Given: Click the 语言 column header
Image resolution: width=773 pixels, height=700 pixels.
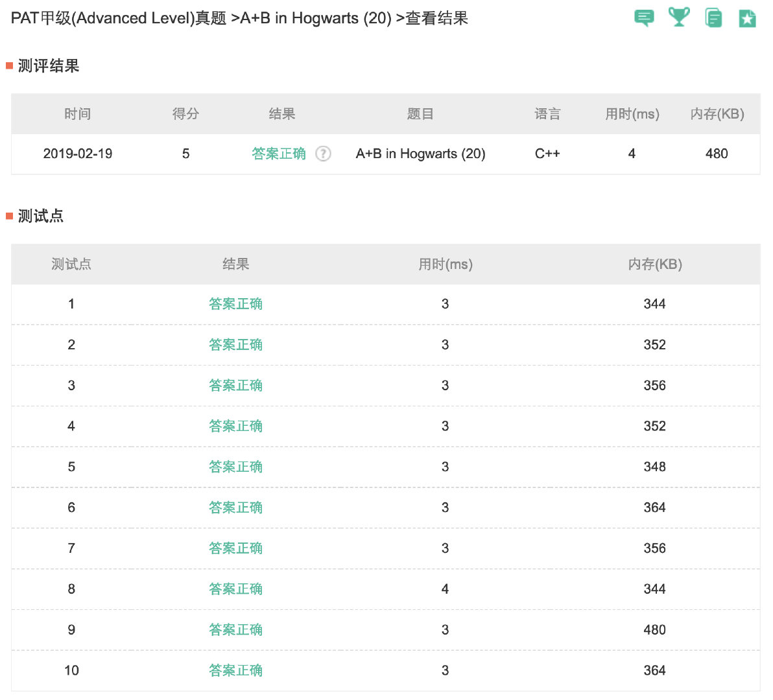Looking at the screenshot, I should [x=547, y=114].
